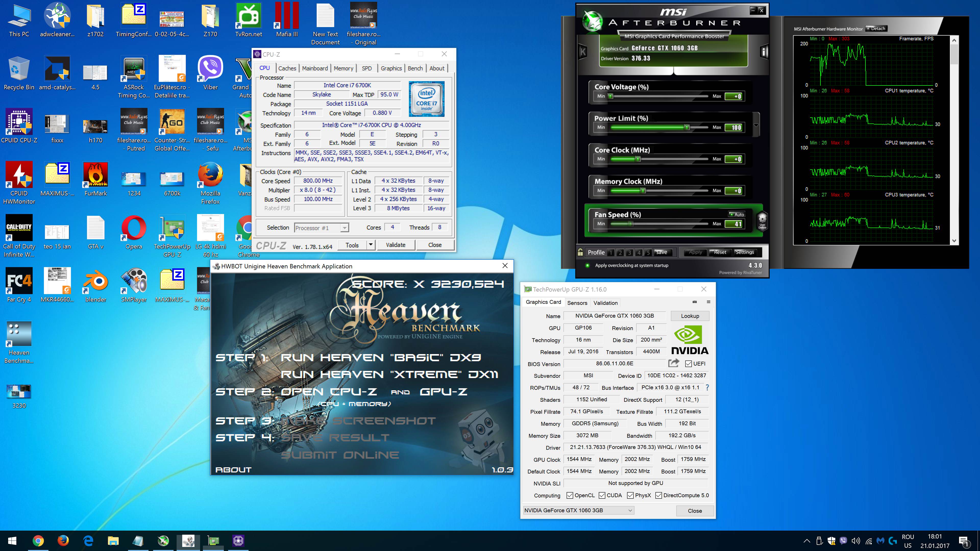Click the Afterburner profile Save button
The height and width of the screenshot is (551, 980).
tap(661, 252)
